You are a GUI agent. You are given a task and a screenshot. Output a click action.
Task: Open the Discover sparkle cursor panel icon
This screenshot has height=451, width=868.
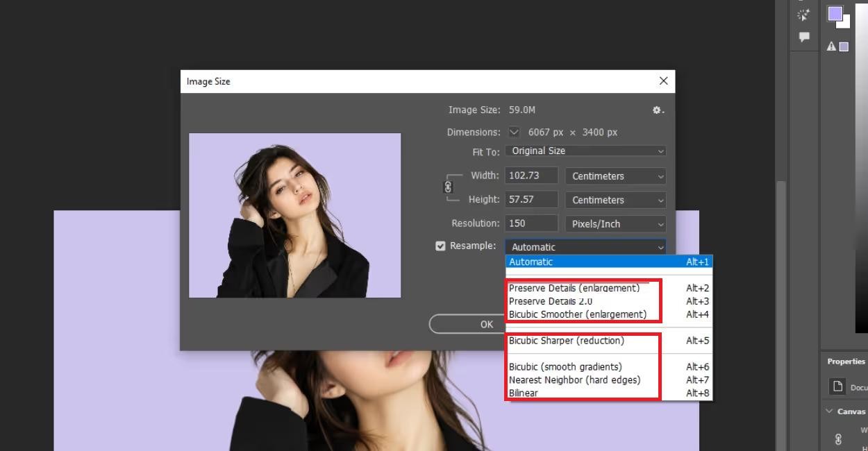click(x=804, y=15)
